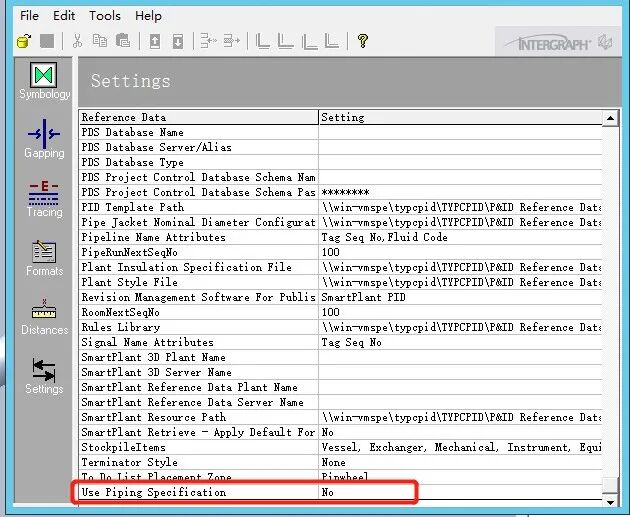
Task: Click the indent right arrow toolbar icon
Action: pos(232,41)
